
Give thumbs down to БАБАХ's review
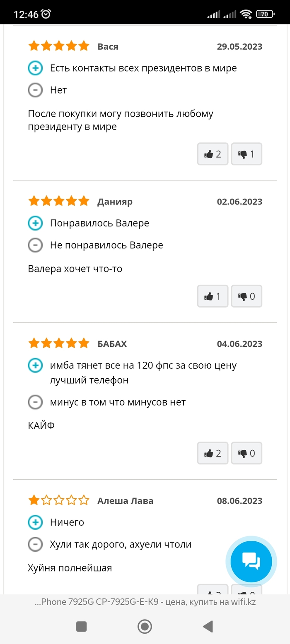coord(247,453)
